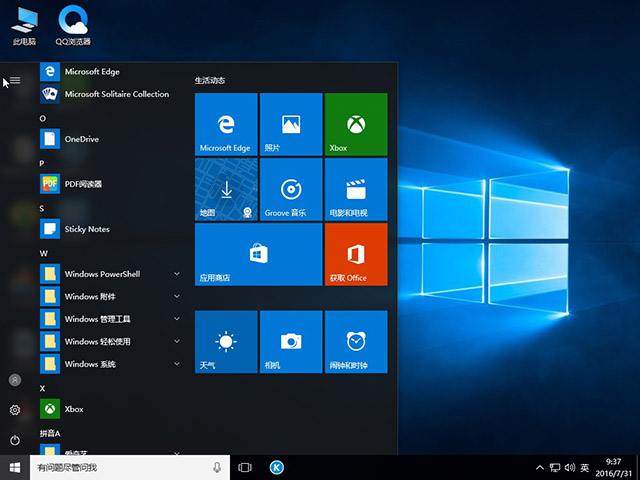Toggle the hamburger menu at top left
The height and width of the screenshot is (480, 640).
15,80
